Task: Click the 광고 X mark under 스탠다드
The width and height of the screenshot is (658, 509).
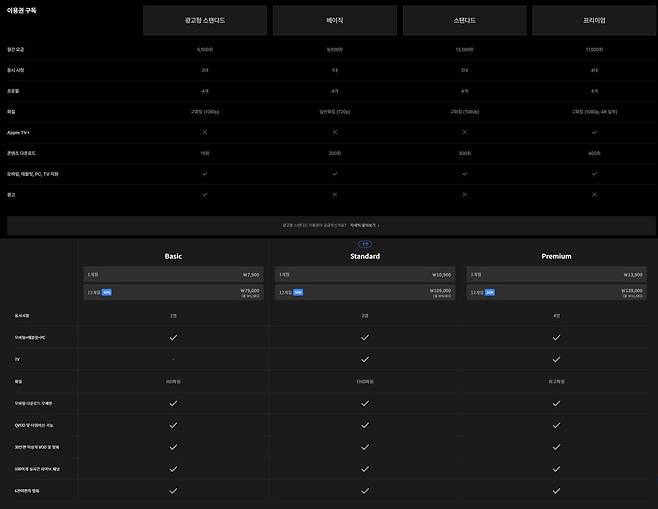Action: [x=465, y=195]
